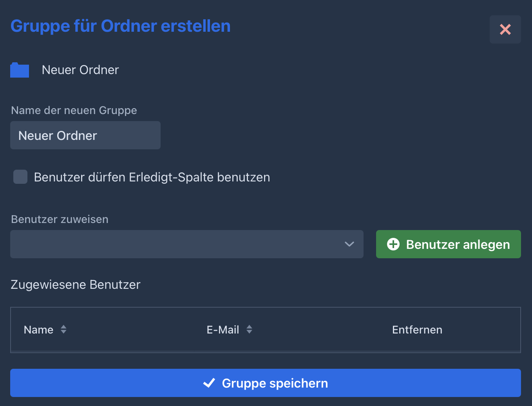Click the 'Neuer Ordner' name beside folder icon

point(80,70)
